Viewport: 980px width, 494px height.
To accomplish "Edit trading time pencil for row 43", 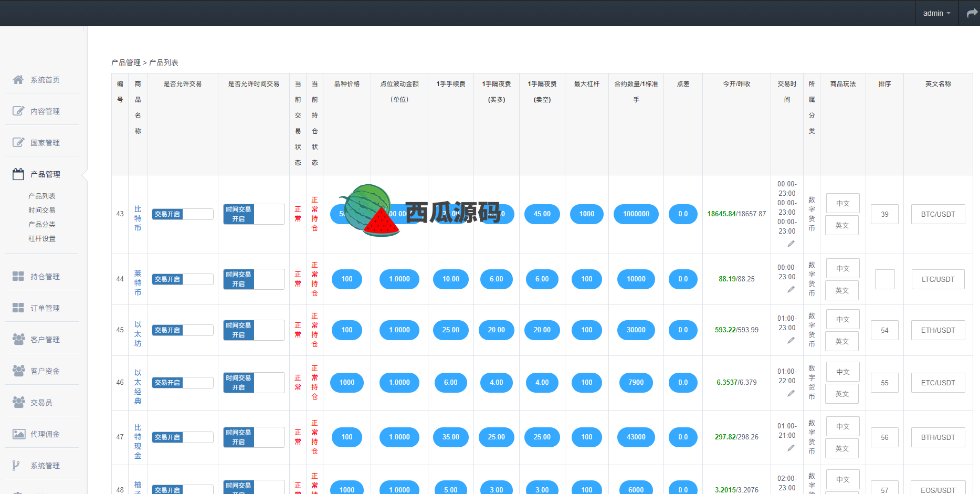I will 791,244.
